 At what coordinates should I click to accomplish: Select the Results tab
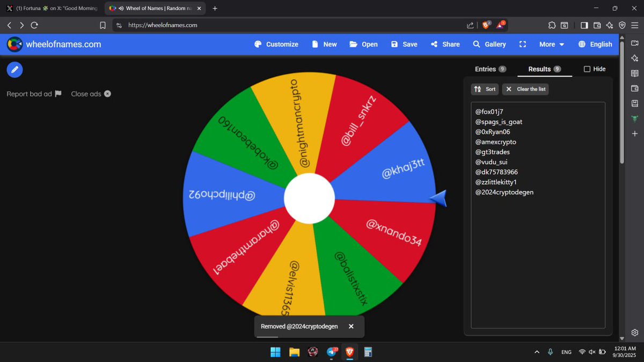point(545,69)
